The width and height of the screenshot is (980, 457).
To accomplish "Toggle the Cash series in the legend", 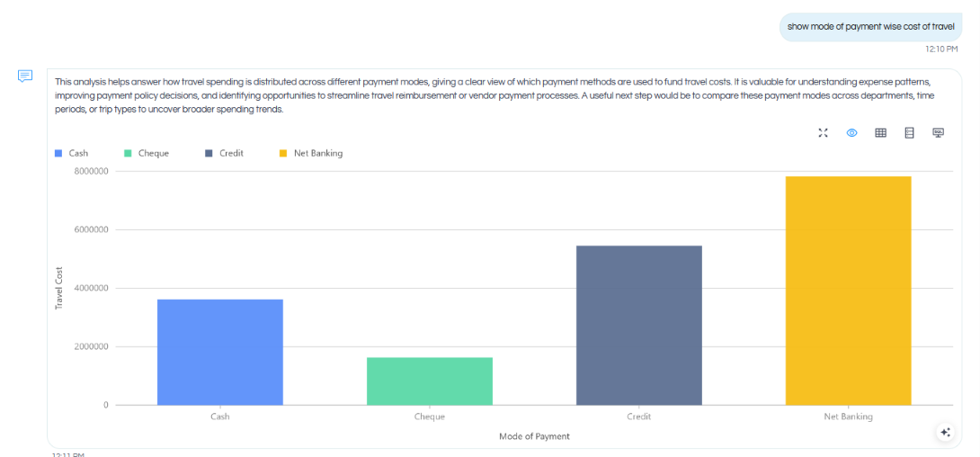I will [71, 153].
